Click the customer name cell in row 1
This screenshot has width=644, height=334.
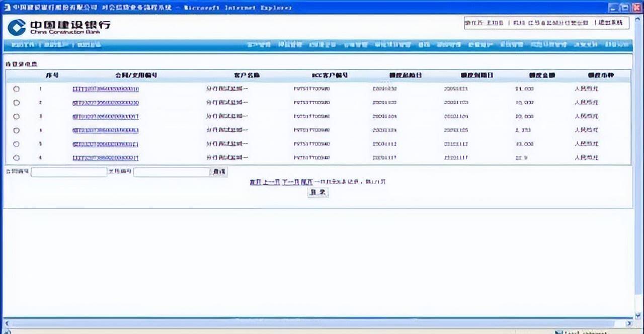click(227, 89)
